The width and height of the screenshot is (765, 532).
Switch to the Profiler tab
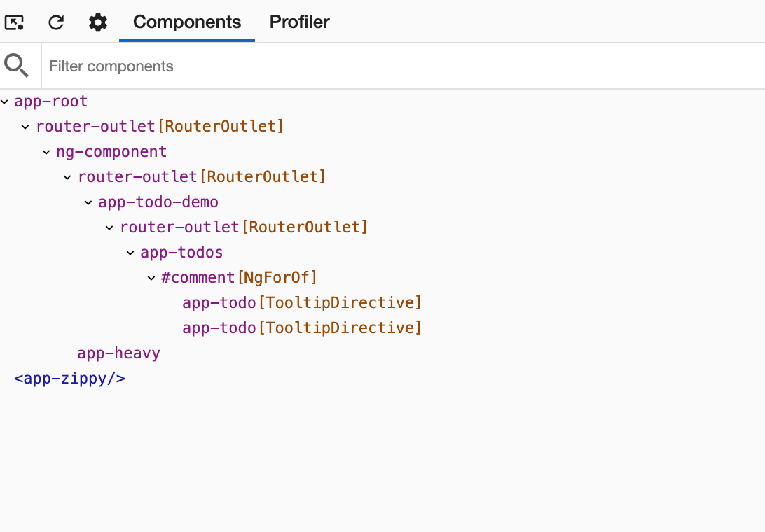299,22
